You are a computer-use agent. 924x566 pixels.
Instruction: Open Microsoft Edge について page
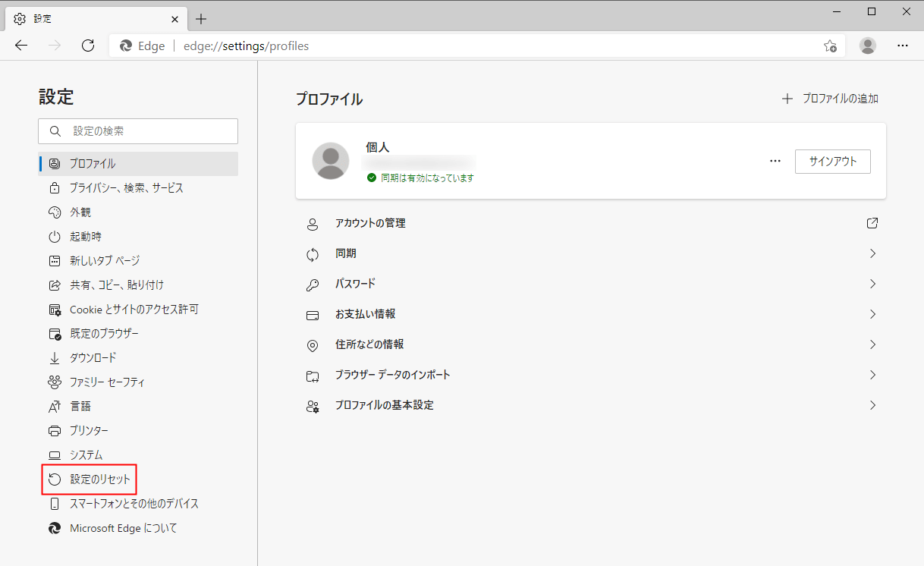point(138,528)
